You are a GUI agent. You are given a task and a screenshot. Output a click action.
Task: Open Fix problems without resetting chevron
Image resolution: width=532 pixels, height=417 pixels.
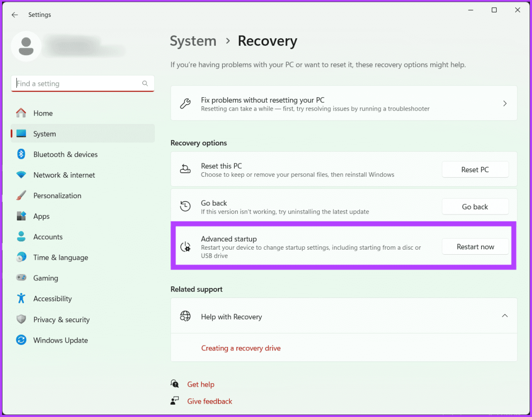click(505, 103)
